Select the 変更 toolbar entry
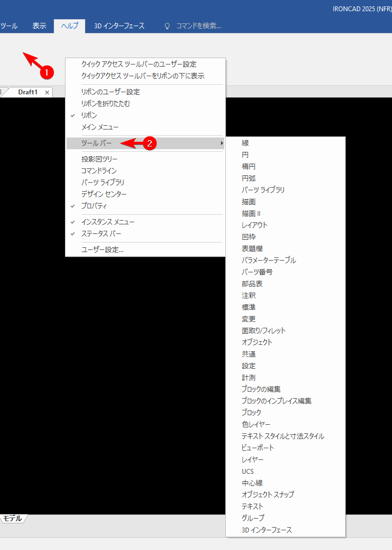Image resolution: width=392 pixels, height=550 pixels. (285, 319)
